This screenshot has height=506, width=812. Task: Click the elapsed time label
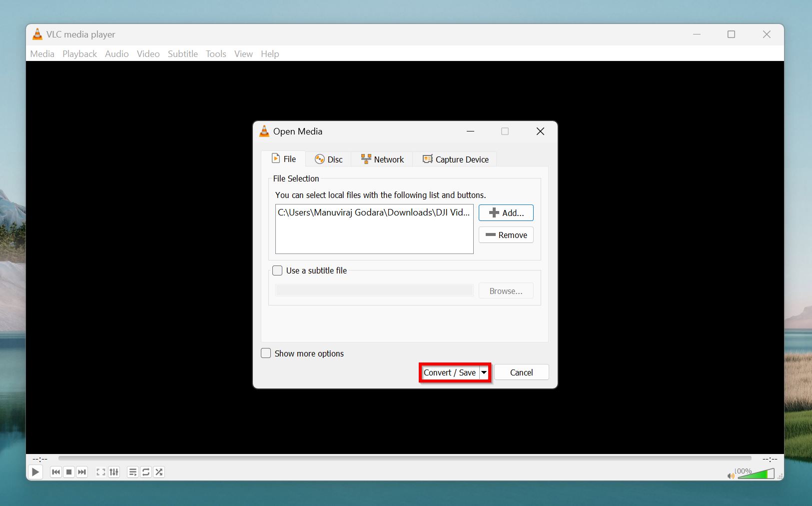pyautogui.click(x=40, y=458)
